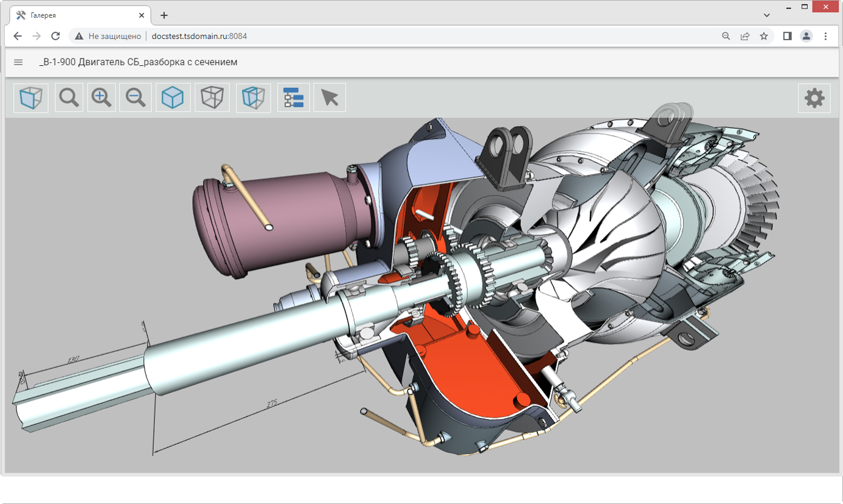Bookmark this page with star icon
The width and height of the screenshot is (843, 504).
[764, 36]
